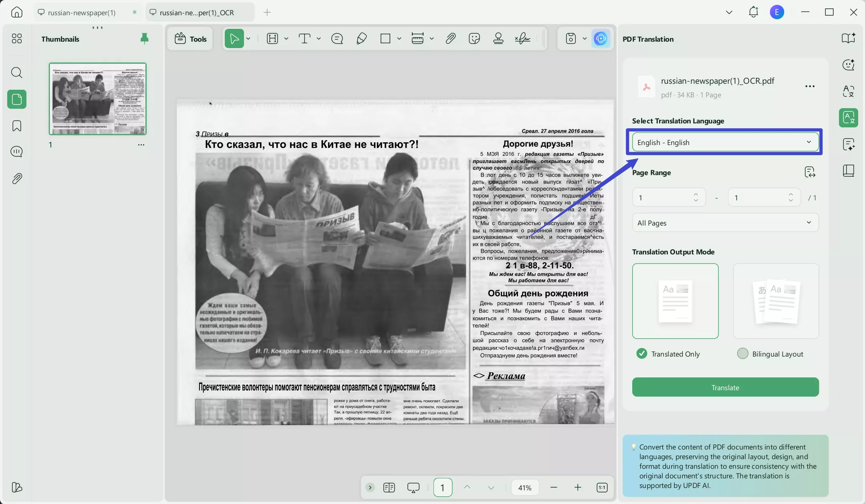
Task: Select the Stamp tool
Action: pyautogui.click(x=498, y=38)
